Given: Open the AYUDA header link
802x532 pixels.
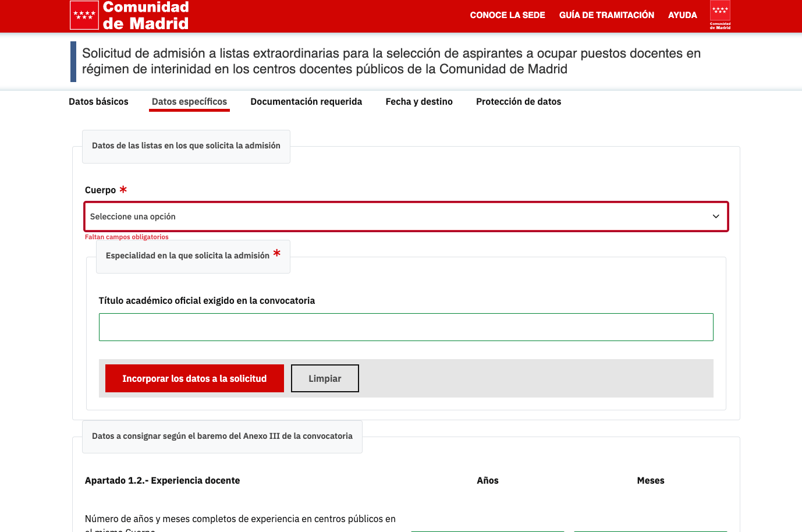Looking at the screenshot, I should coord(682,15).
